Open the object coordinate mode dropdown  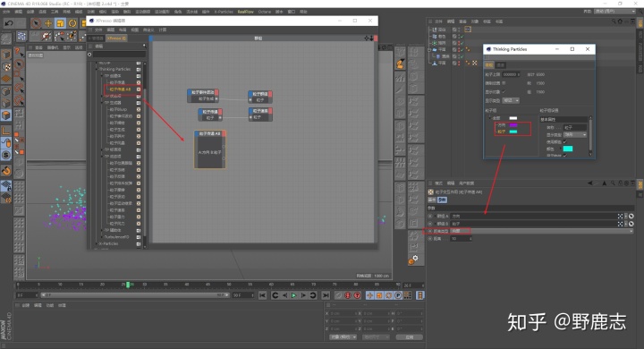[343, 337]
